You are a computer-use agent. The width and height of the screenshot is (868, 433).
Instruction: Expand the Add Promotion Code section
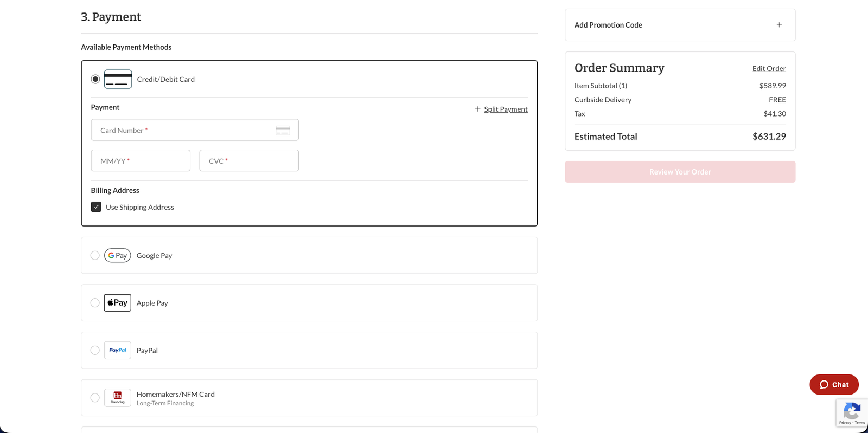tap(779, 25)
